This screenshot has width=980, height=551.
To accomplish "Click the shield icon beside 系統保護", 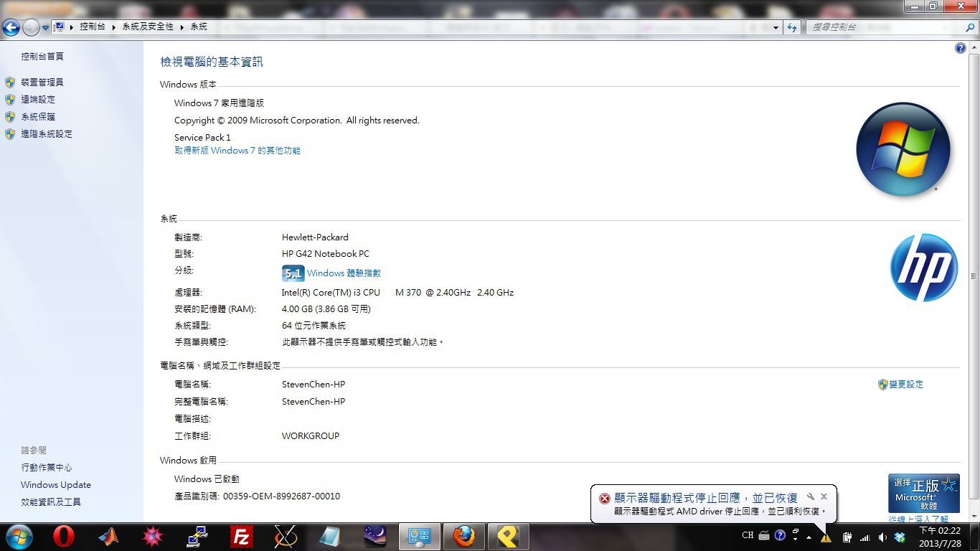I will [10, 117].
